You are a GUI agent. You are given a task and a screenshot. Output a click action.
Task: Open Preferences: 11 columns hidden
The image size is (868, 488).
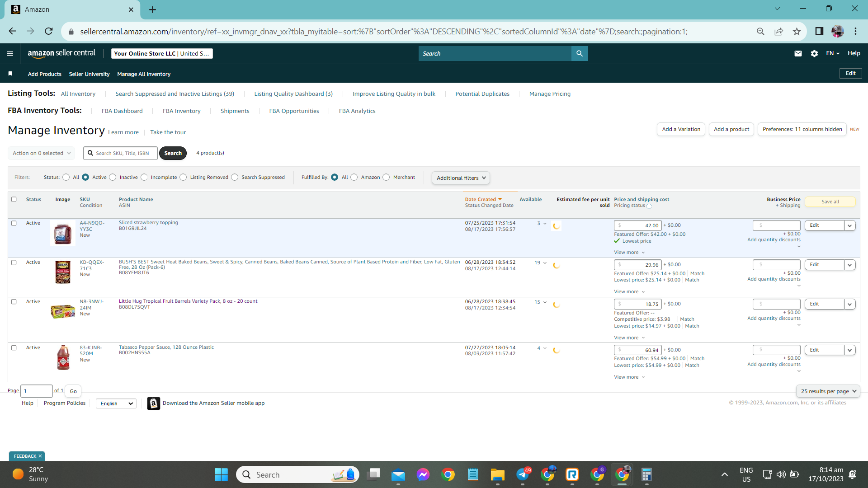[x=802, y=129]
